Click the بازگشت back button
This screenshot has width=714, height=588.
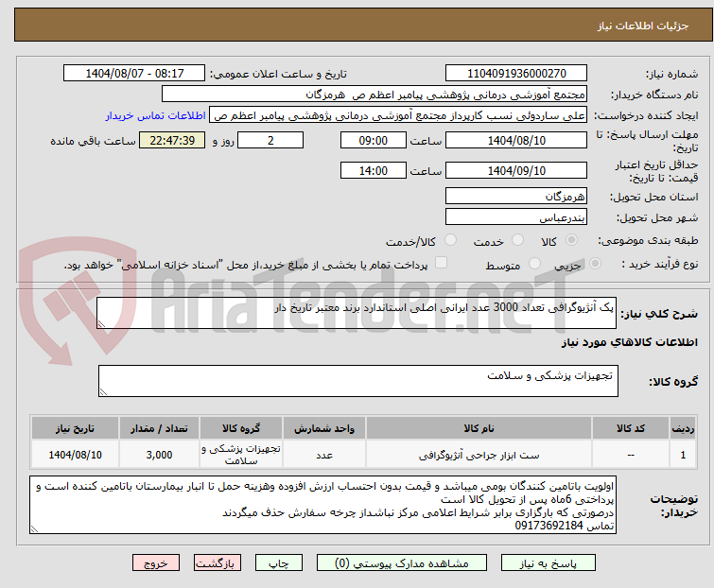[x=217, y=563]
